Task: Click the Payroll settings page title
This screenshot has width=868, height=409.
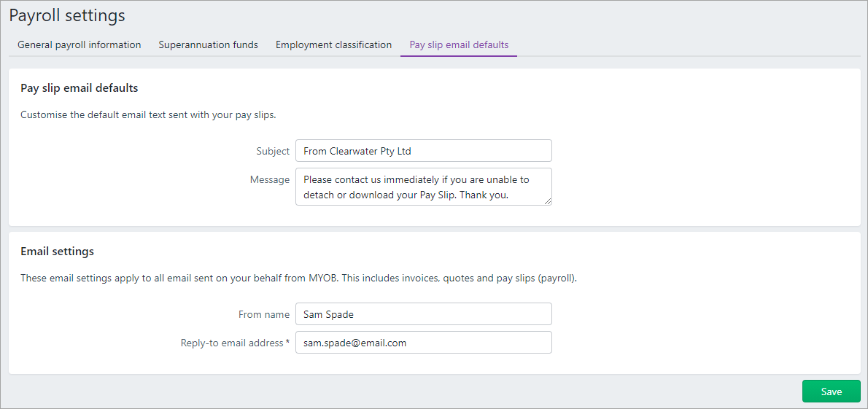Action: coord(68,15)
